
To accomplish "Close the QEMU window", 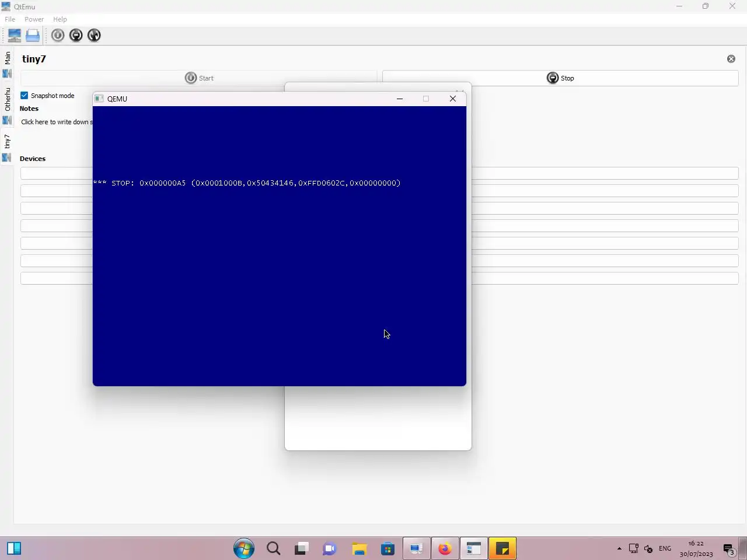I will coord(453,99).
